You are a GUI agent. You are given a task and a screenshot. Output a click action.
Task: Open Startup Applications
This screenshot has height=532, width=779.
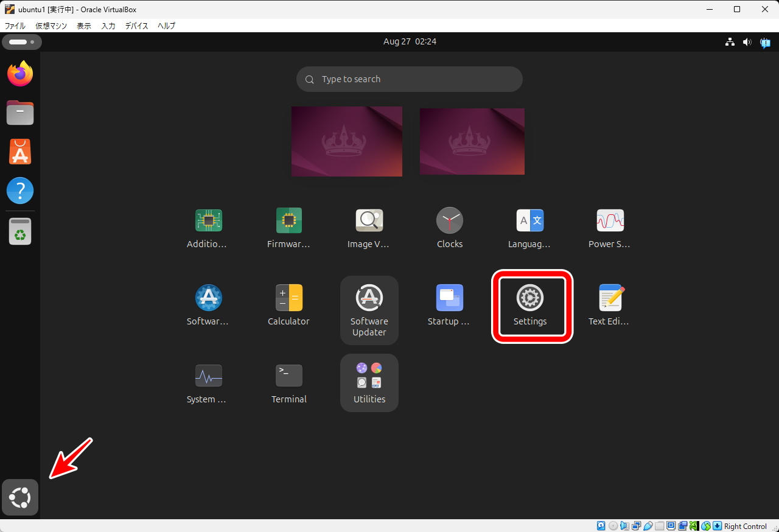tap(450, 306)
